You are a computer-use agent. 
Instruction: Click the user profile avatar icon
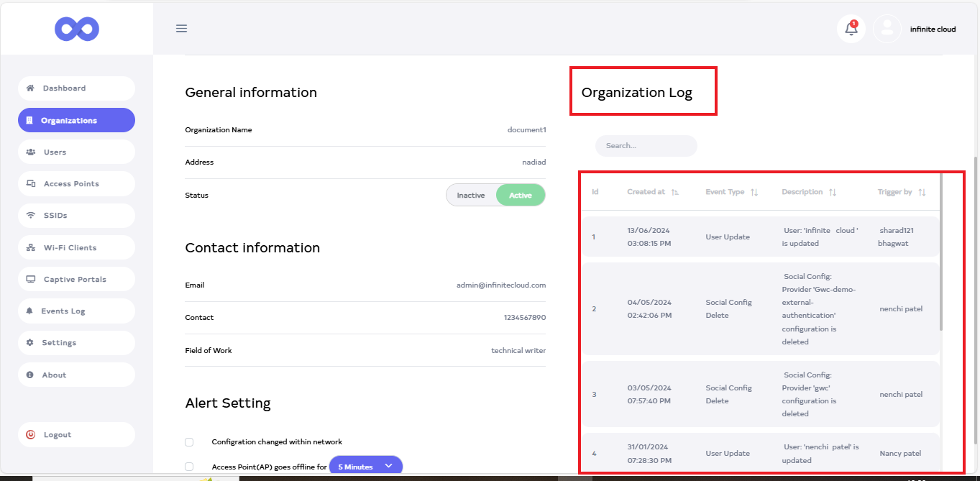887,29
